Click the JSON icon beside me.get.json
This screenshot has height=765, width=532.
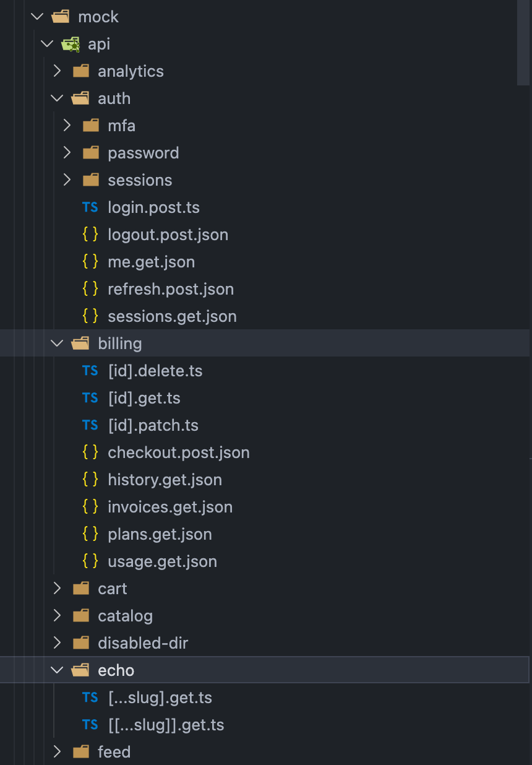90,262
